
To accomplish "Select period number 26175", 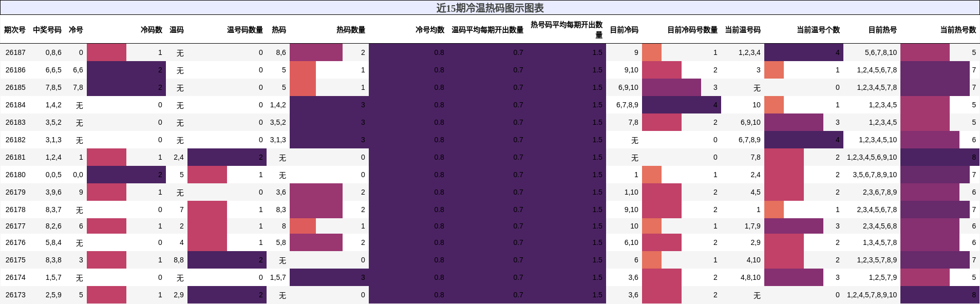I will [15, 260].
